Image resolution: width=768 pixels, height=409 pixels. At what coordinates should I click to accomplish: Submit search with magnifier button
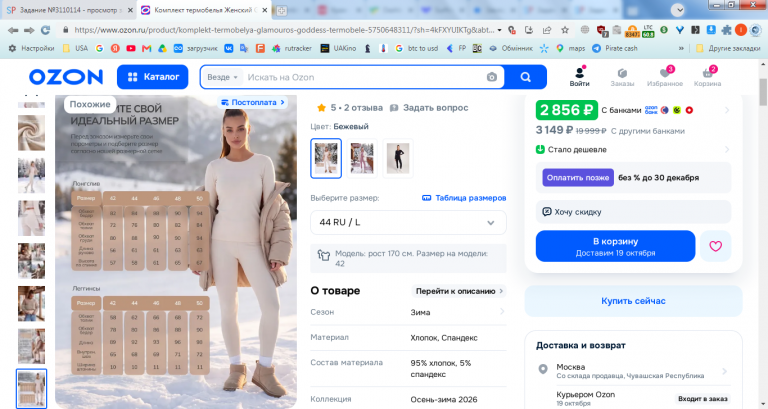click(x=526, y=77)
